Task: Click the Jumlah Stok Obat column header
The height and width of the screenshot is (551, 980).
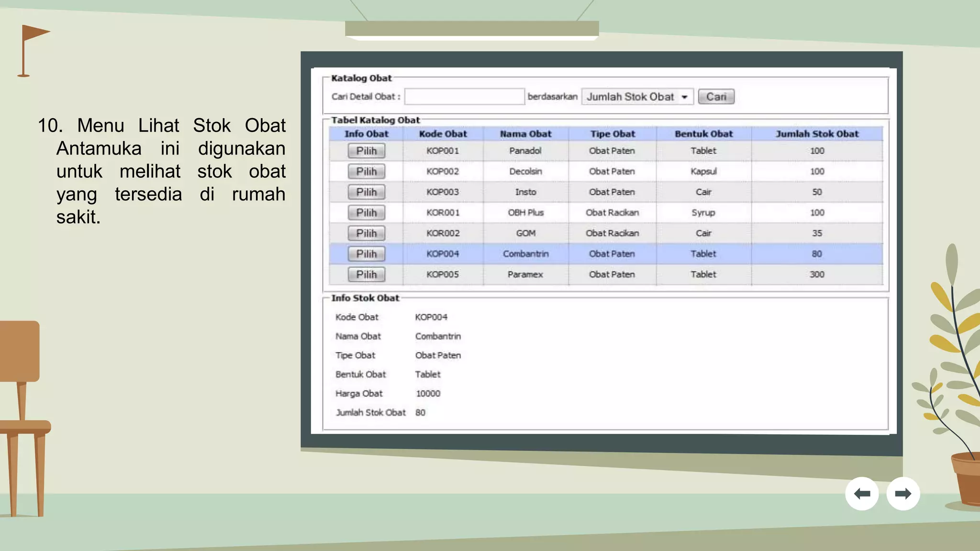Action: (817, 134)
